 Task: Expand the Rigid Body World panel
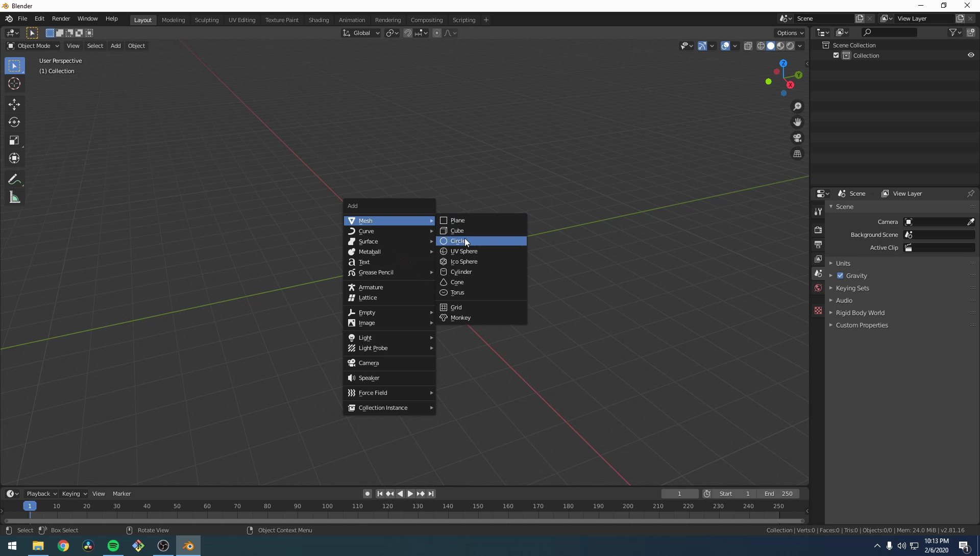click(860, 313)
